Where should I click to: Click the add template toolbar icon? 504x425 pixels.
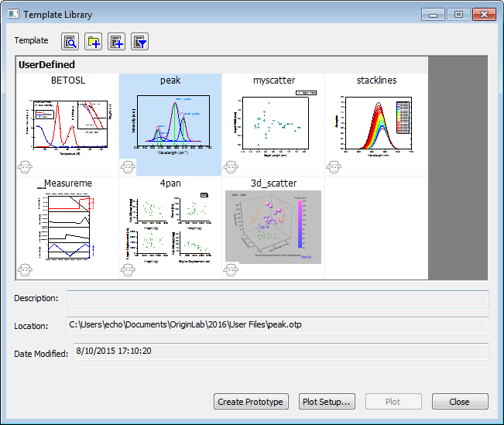coord(116,42)
